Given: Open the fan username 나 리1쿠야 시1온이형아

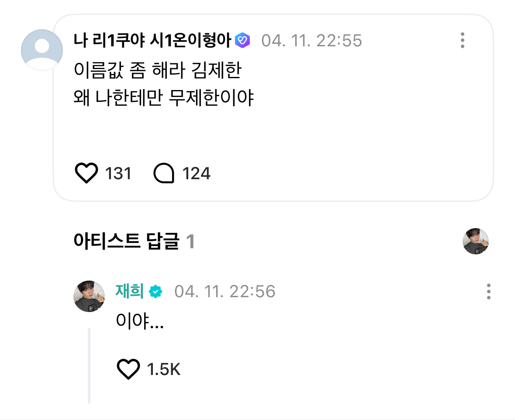Looking at the screenshot, I should point(152,40).
